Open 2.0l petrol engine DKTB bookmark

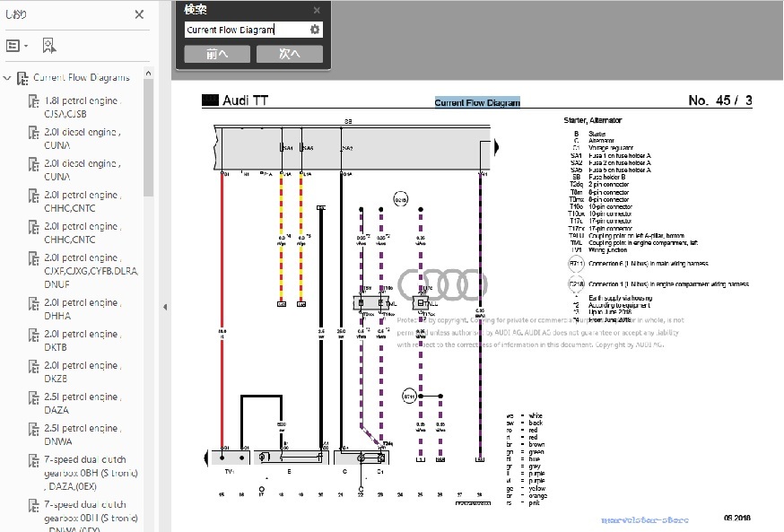pos(83,341)
